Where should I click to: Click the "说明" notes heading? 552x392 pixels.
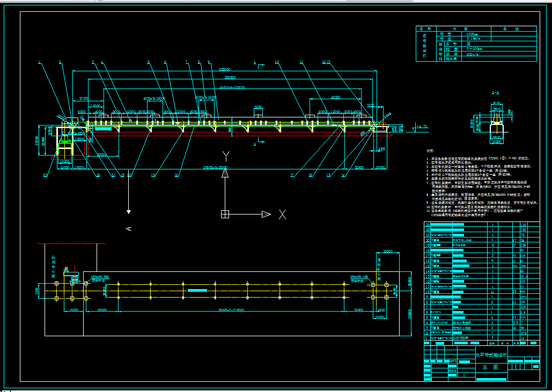(430, 151)
